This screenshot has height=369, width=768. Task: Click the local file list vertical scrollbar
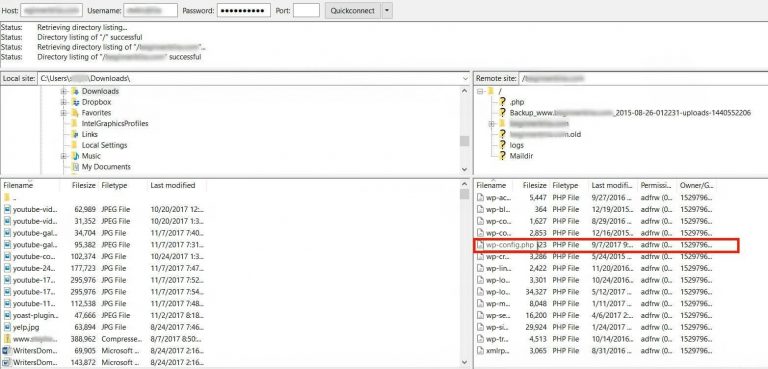464,274
